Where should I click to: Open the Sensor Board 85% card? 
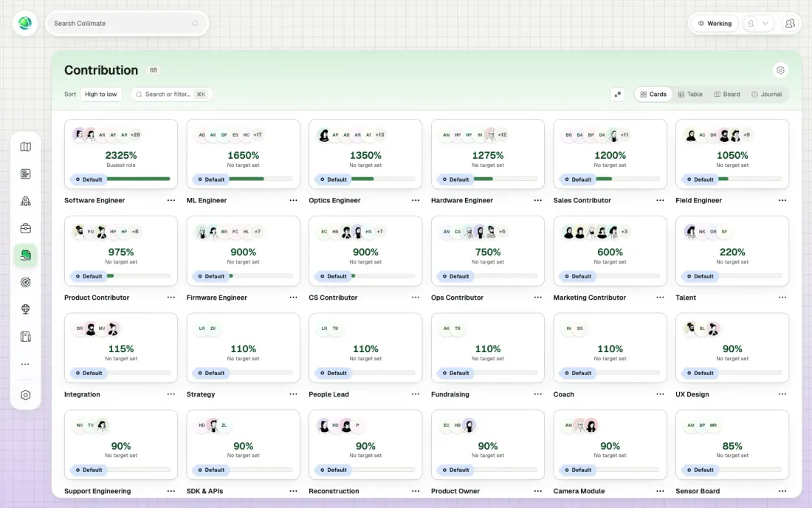(732, 444)
